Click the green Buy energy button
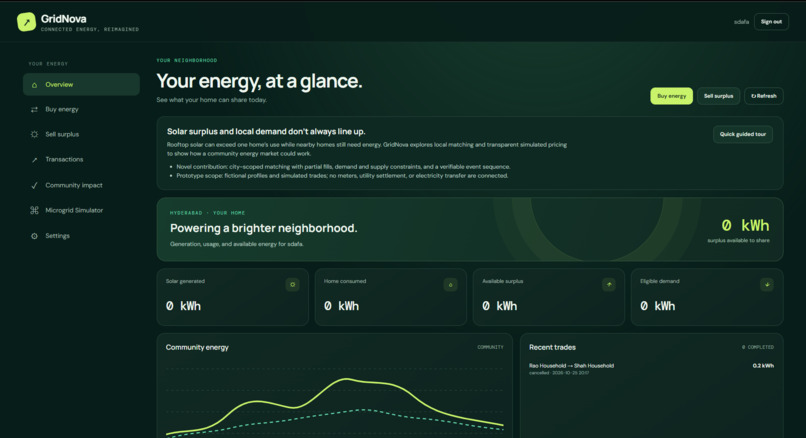 tap(671, 96)
